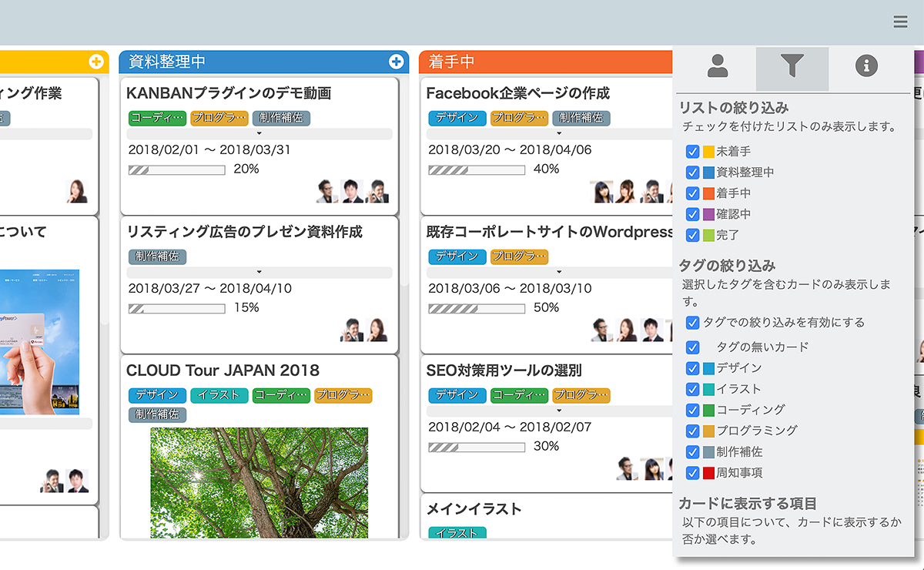Click the plus icon on the yellow list header
The image size is (924, 570).
point(96,62)
